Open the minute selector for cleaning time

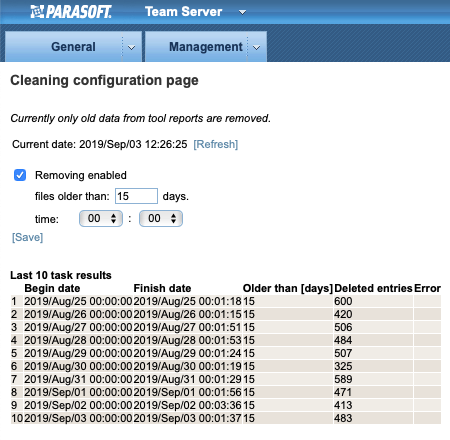[x=161, y=219]
